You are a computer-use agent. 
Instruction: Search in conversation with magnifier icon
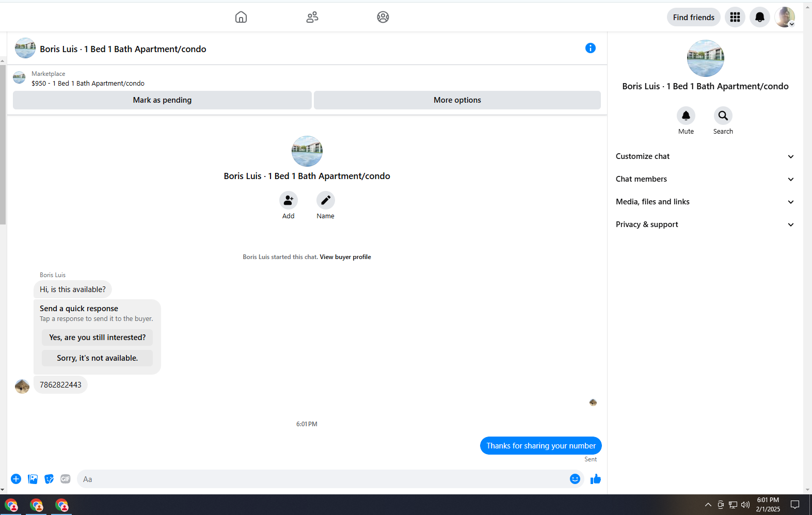(x=723, y=116)
